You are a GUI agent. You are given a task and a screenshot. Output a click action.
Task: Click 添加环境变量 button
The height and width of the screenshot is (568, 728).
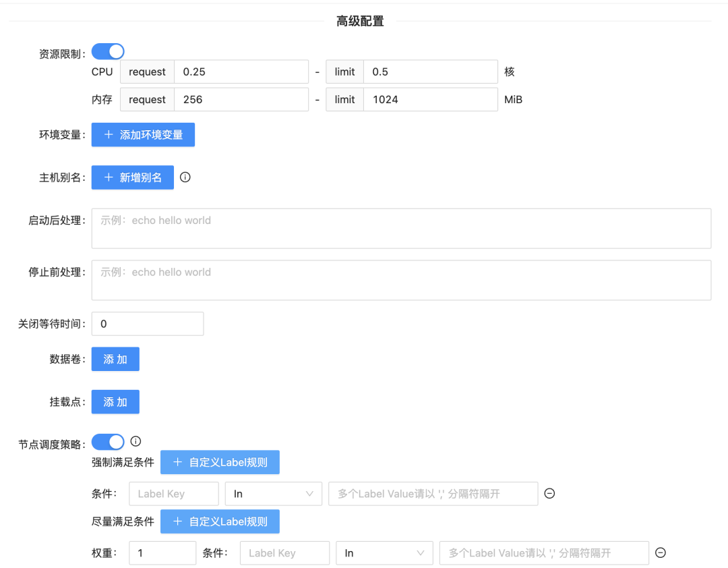click(x=143, y=135)
